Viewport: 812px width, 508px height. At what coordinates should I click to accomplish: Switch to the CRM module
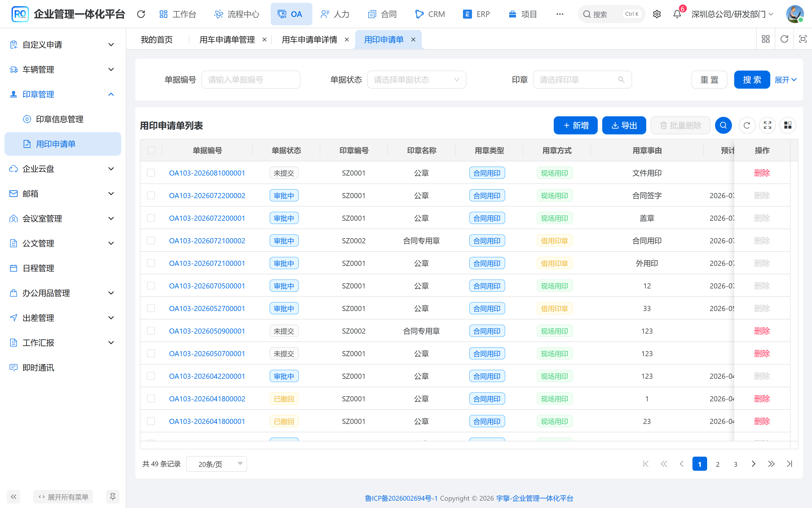pos(430,14)
